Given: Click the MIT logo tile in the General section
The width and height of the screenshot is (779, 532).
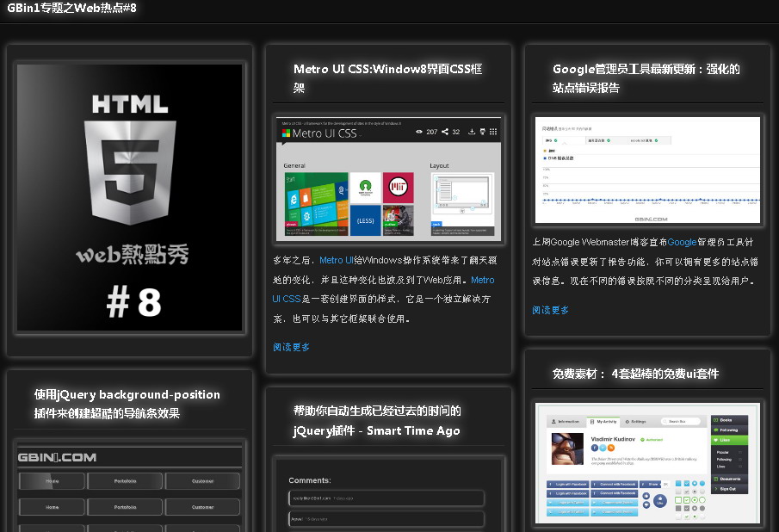Looking at the screenshot, I should [x=398, y=186].
